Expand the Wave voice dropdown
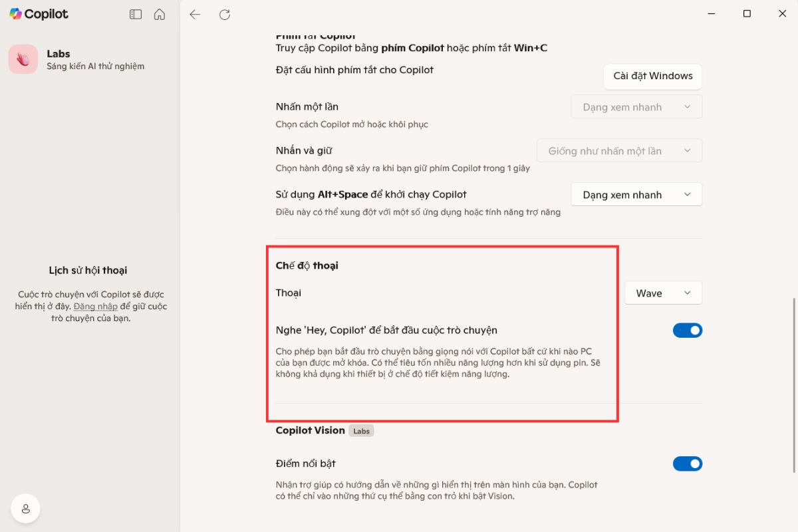 (663, 293)
